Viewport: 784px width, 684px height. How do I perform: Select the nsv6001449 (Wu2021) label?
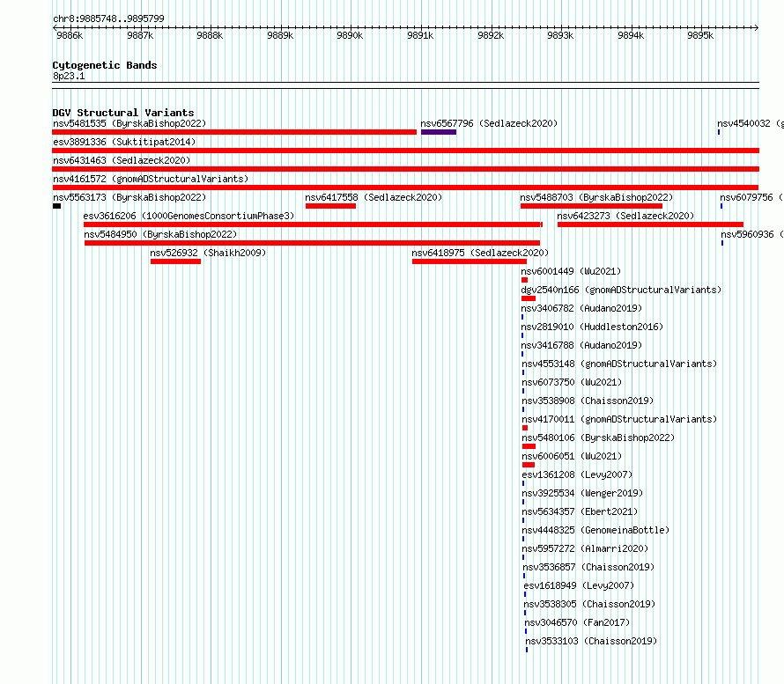click(x=571, y=271)
